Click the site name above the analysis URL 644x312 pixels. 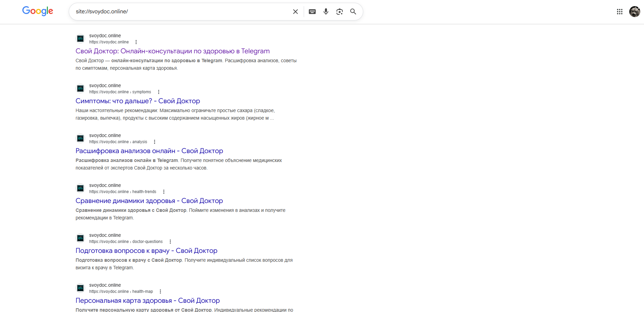click(x=105, y=135)
